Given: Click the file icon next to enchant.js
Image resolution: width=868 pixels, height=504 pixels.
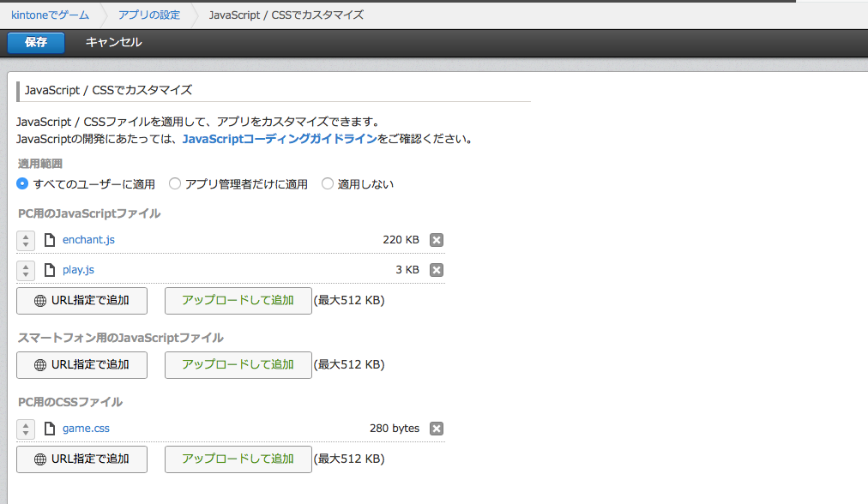Looking at the screenshot, I should (50, 240).
